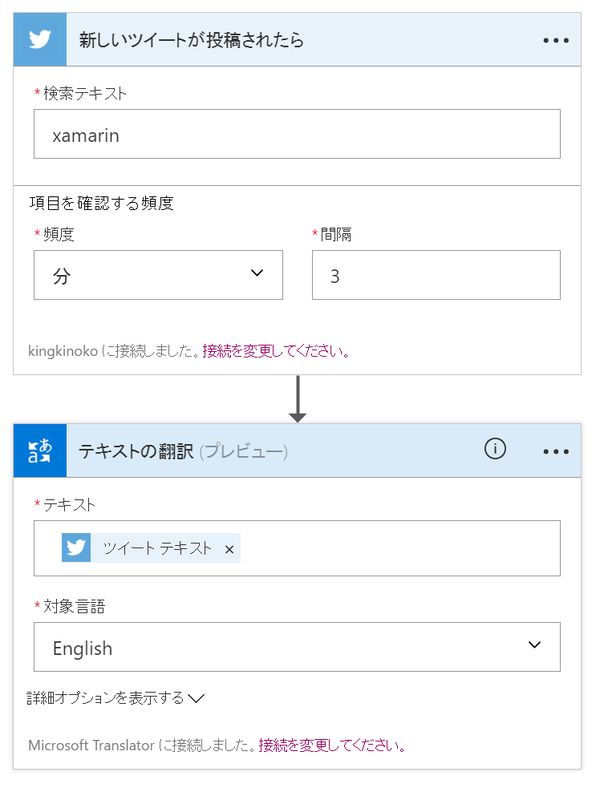Click the Microsoft Translator icon in header
This screenshot has height=800, width=600.
[x=40, y=451]
